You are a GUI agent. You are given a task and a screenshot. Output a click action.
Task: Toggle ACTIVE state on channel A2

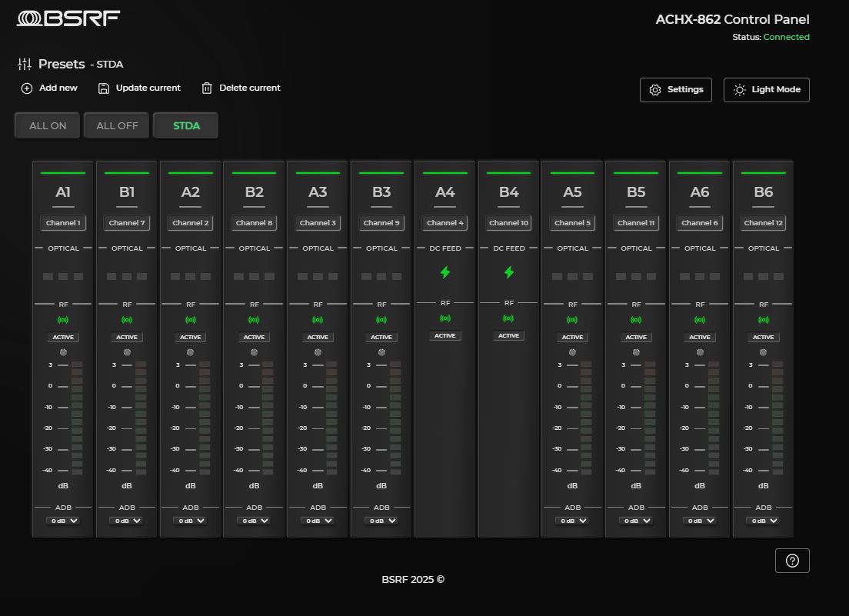[191, 338]
